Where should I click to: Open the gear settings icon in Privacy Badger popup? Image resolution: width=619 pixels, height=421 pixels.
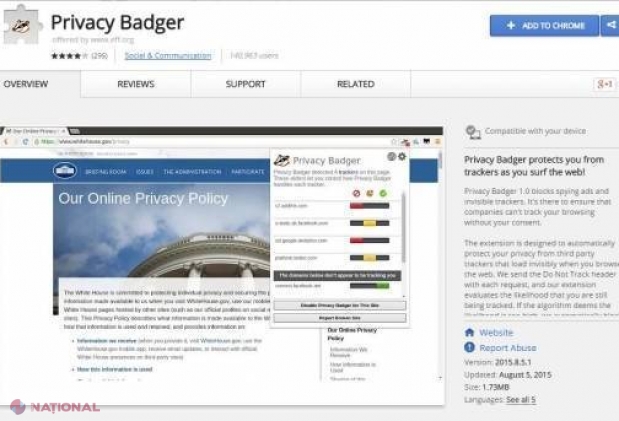pos(402,157)
